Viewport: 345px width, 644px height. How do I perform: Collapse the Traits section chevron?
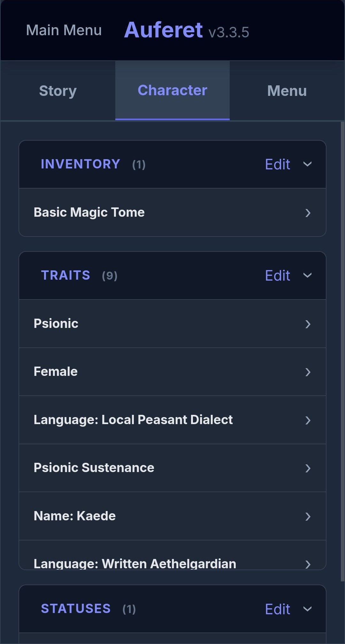tap(307, 275)
